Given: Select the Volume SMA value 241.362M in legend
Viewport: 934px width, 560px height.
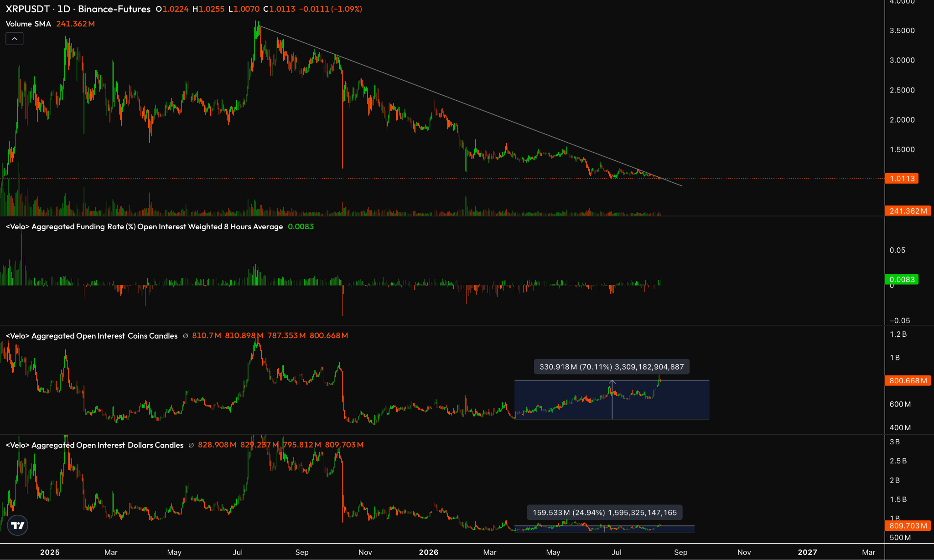Looking at the screenshot, I should pos(76,24).
